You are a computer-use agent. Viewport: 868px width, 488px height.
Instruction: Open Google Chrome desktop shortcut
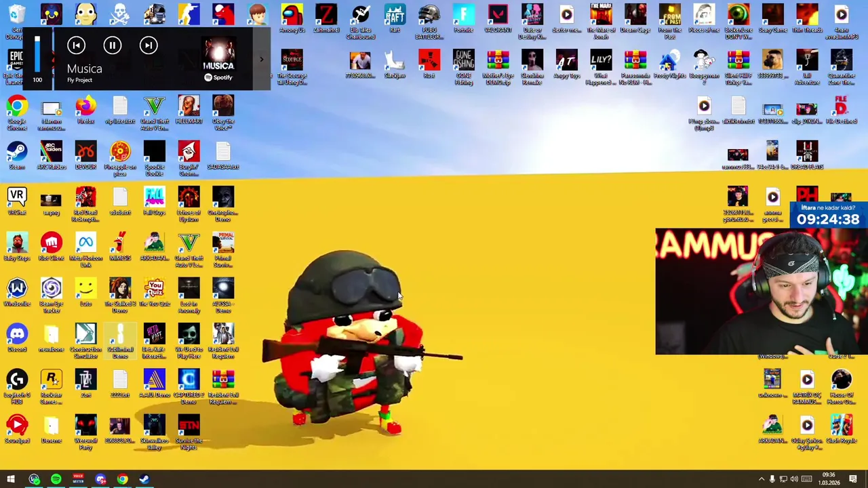pyautogui.click(x=17, y=113)
